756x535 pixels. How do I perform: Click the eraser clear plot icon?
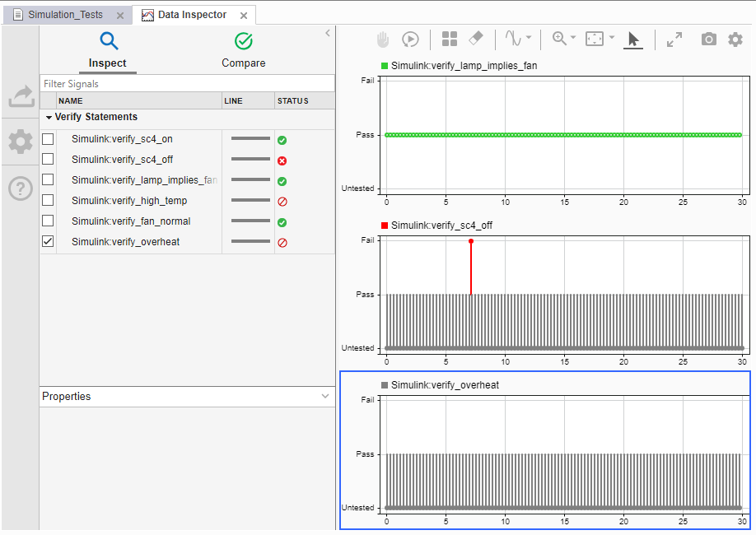point(475,39)
